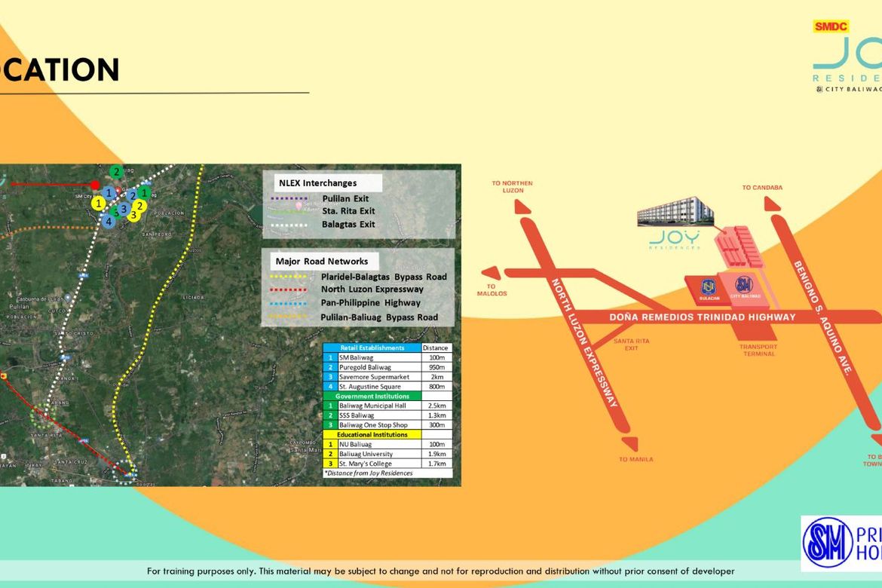The image size is (882, 588).
Task: Click the "Baliwag Municipal Hall" table row
Action: [387, 405]
